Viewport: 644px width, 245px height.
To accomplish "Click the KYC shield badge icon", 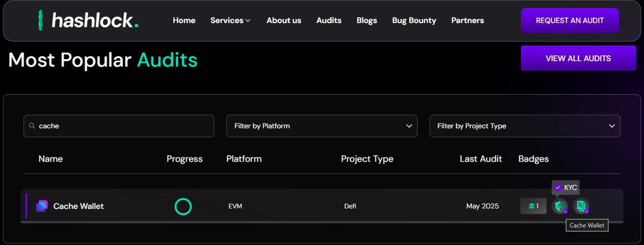I will 560,206.
